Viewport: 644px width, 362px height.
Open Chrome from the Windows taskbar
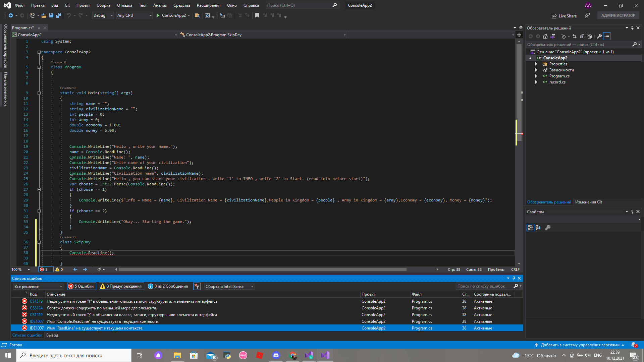coord(293,355)
